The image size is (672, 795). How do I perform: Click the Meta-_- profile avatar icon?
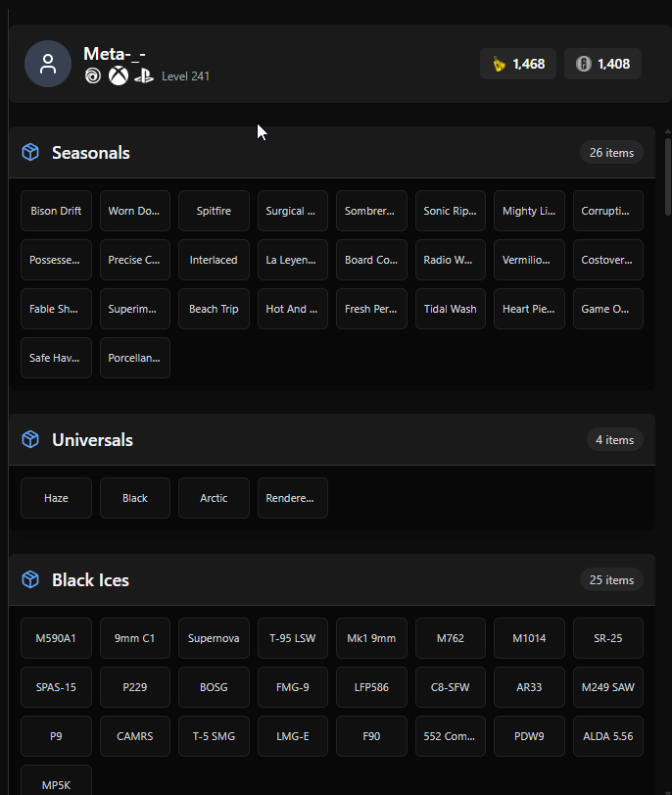[x=48, y=64]
